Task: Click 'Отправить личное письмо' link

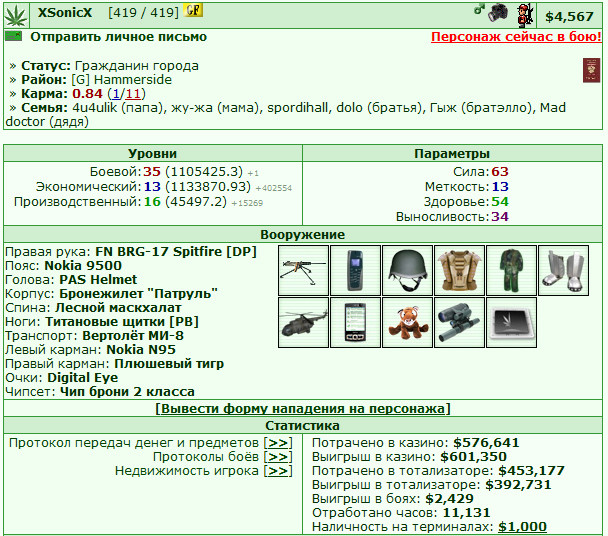Action: coord(119,37)
